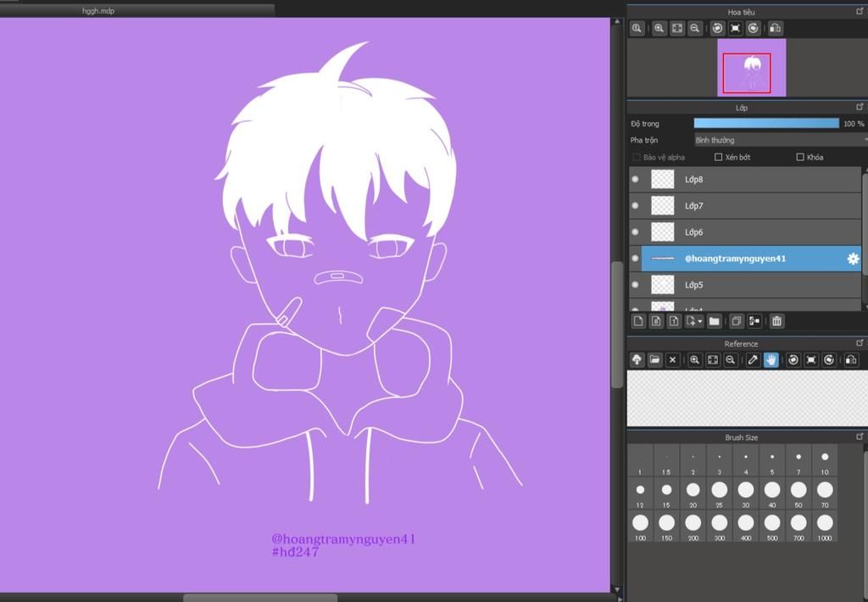This screenshot has height=602, width=868.
Task: Create a new 8-bit layer
Action: tap(656, 321)
